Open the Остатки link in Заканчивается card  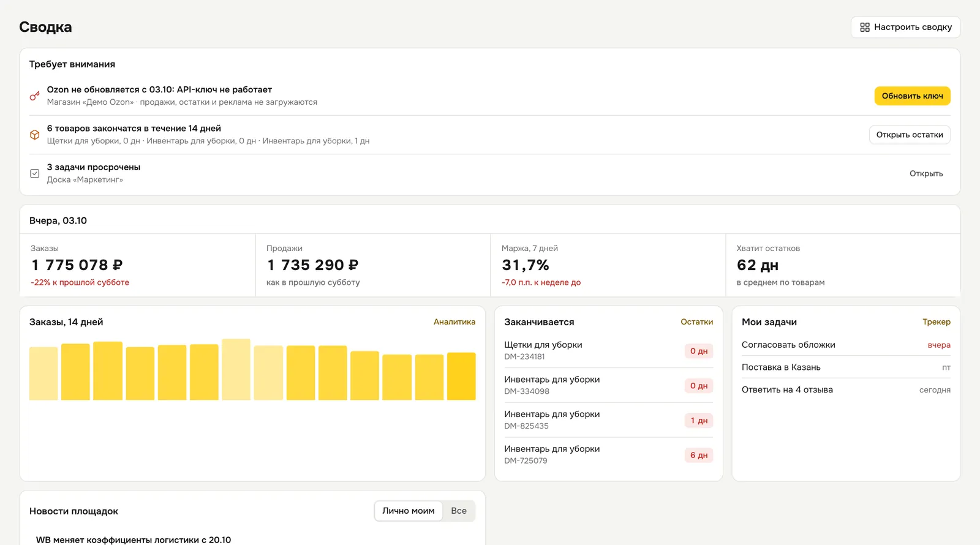click(x=697, y=321)
